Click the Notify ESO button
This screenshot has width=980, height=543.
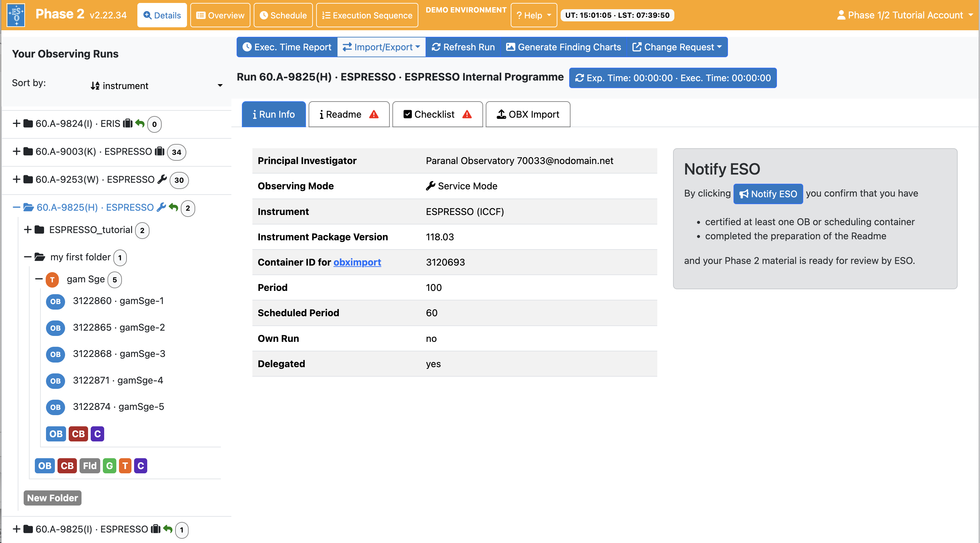[x=768, y=194]
